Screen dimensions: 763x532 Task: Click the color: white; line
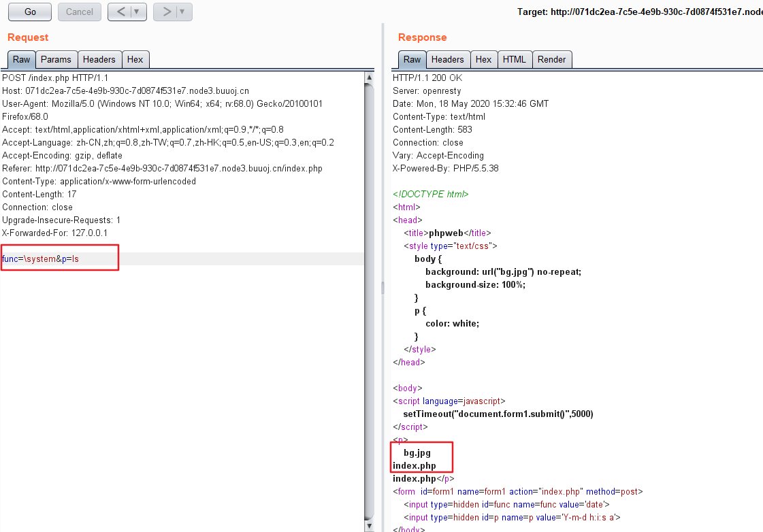click(x=453, y=324)
